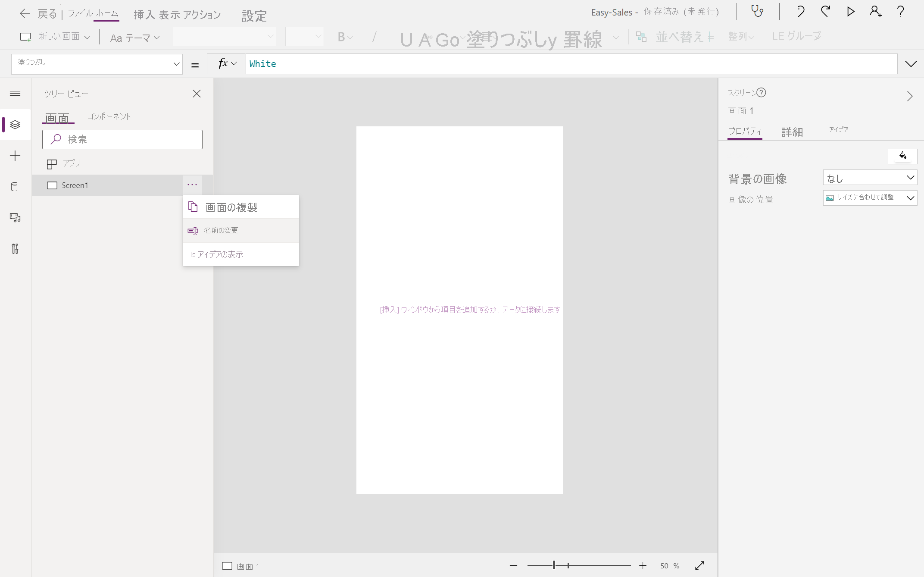Select the Tree view icon in left sidebar
924x577 pixels.
click(x=15, y=125)
